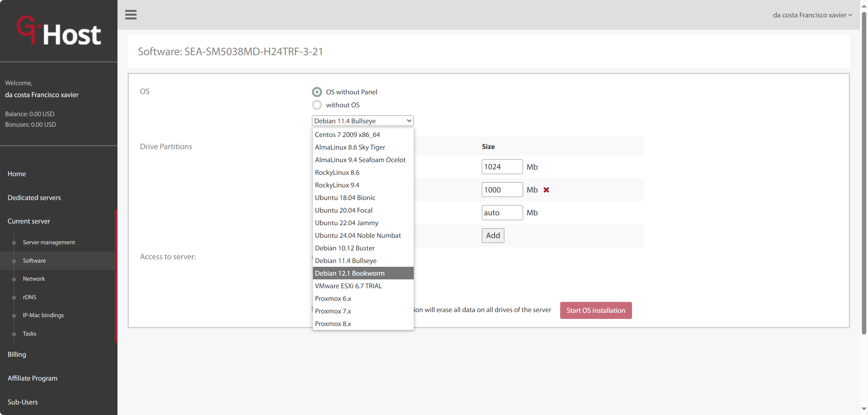The image size is (868, 415).
Task: Click the page vertical scrollbar thumb
Action: point(864,173)
